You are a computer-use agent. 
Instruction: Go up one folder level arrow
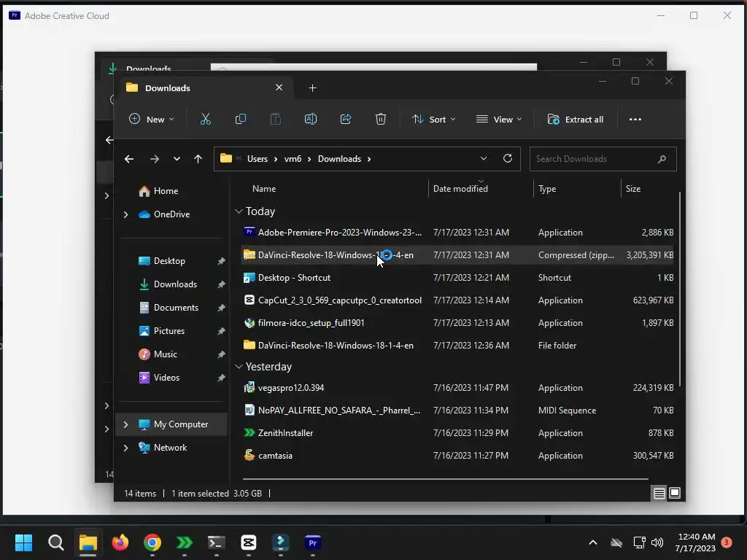pyautogui.click(x=198, y=159)
